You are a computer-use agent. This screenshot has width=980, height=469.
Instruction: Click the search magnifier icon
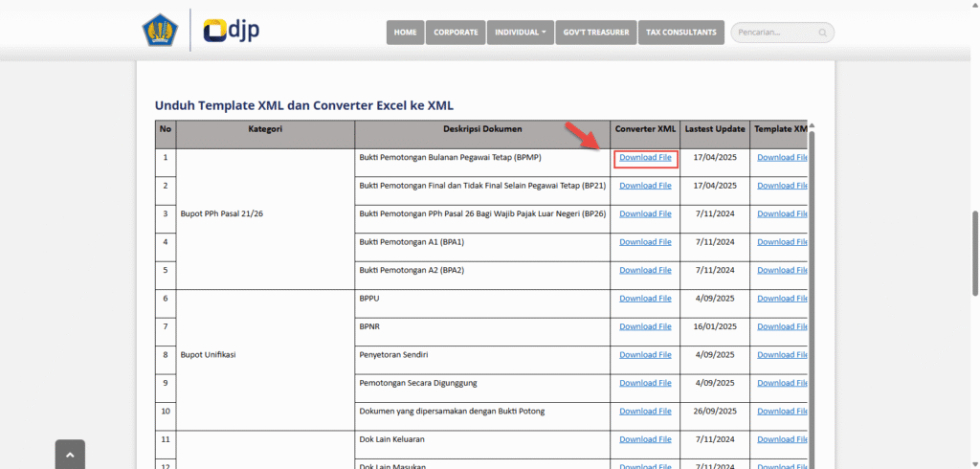822,33
